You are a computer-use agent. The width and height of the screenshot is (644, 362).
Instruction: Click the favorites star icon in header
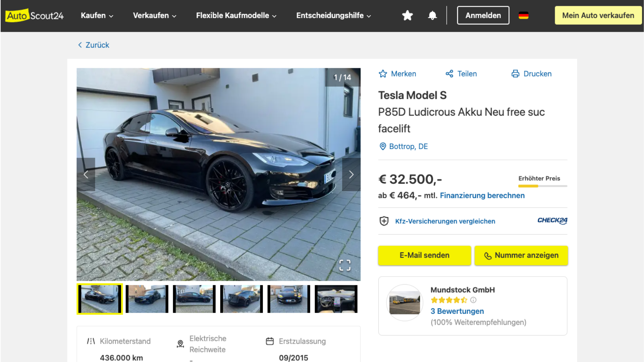coord(407,15)
